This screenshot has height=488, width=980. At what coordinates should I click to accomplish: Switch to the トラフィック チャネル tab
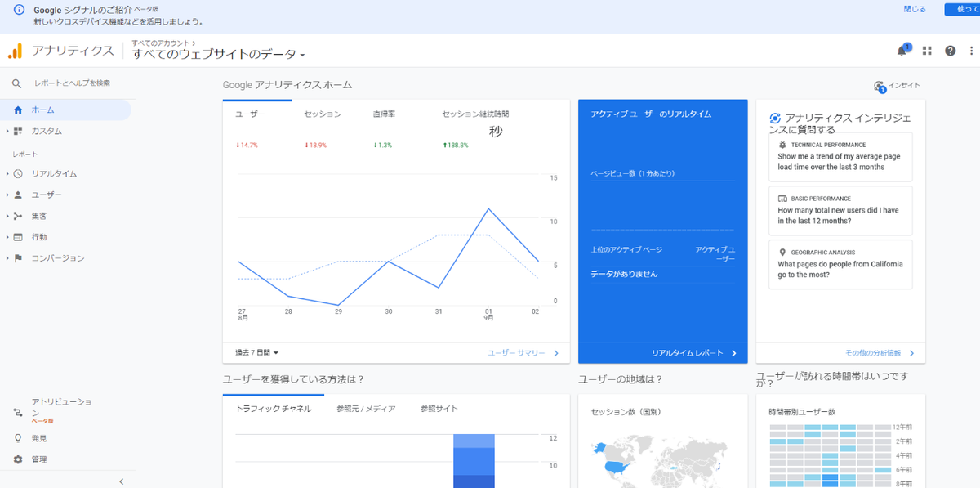click(x=273, y=409)
